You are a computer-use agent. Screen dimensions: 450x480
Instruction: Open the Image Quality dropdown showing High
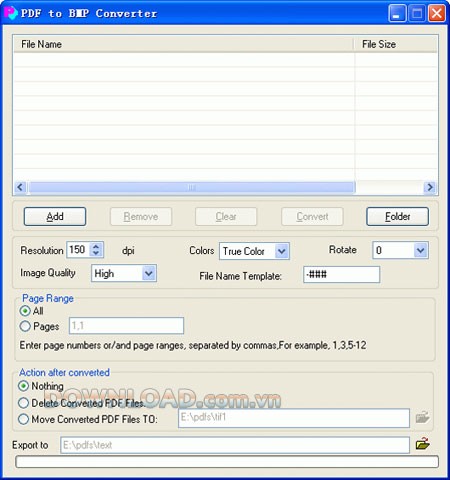[124, 273]
